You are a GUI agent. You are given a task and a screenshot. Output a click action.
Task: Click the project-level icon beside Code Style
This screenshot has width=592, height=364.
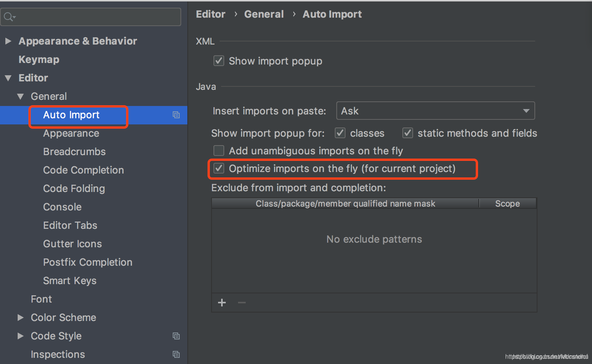(x=176, y=336)
